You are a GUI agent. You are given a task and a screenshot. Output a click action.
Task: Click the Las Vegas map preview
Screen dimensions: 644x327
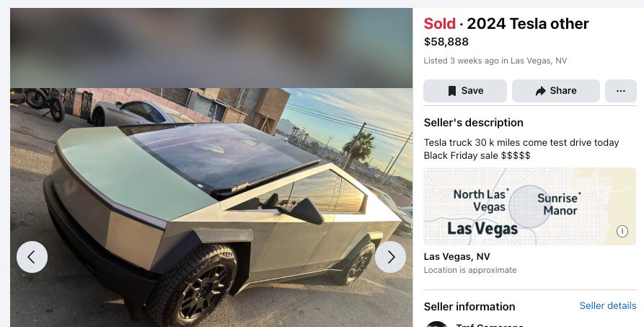(x=529, y=206)
